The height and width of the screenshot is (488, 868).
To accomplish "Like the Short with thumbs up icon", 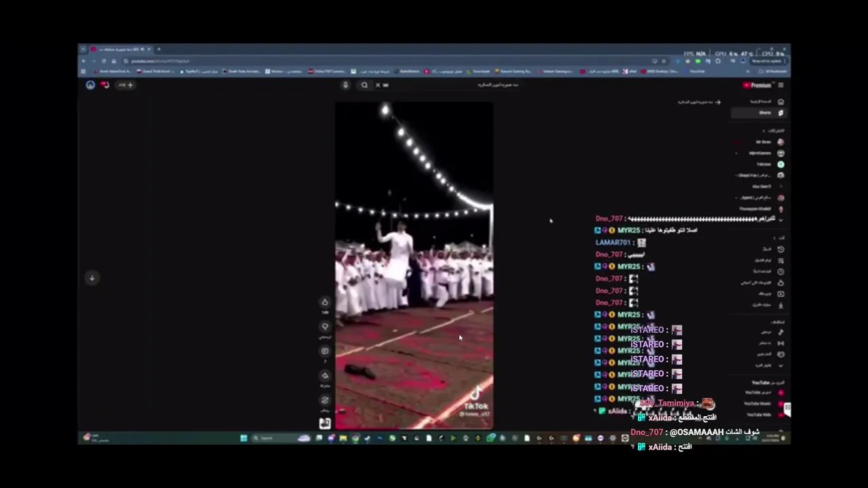I will tap(325, 302).
